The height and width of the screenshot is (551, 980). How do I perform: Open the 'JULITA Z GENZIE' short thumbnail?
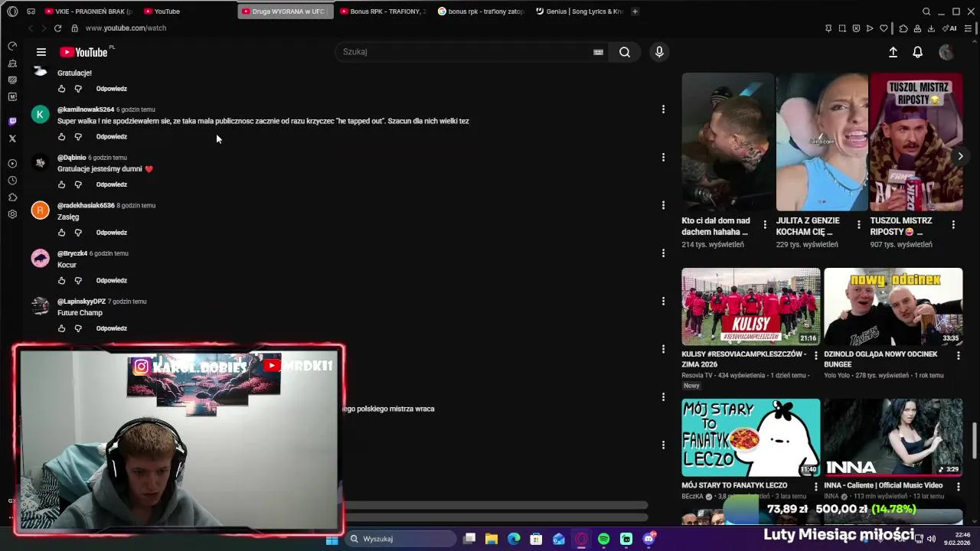pos(822,142)
